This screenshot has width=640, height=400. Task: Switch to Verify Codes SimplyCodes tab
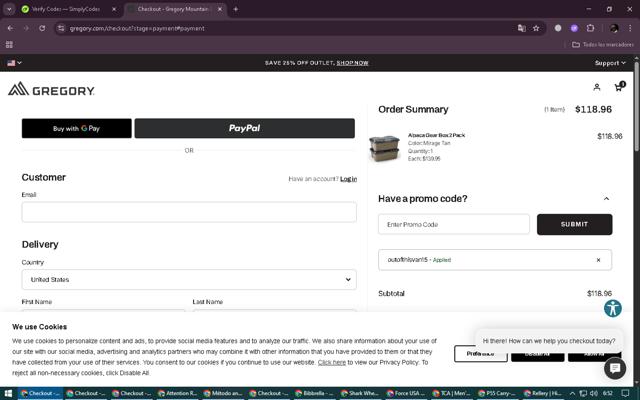pos(65,9)
